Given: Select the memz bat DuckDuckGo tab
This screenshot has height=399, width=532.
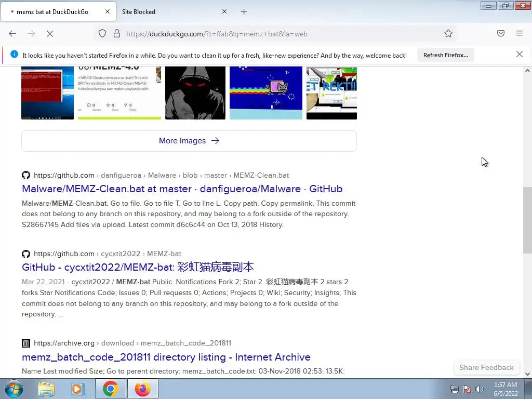Looking at the screenshot, I should pyautogui.click(x=58, y=12).
